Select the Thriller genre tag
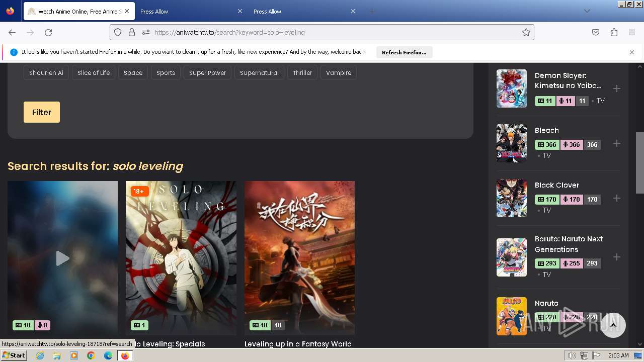644x362 pixels. [302, 73]
